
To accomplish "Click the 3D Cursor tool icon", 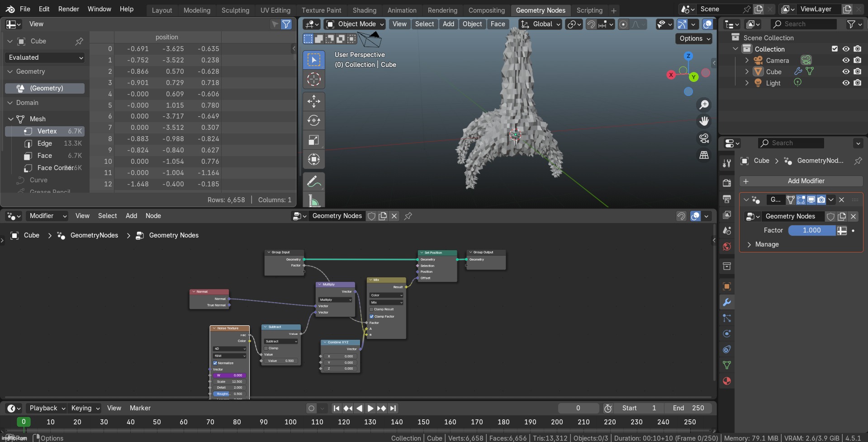I will 313,79.
